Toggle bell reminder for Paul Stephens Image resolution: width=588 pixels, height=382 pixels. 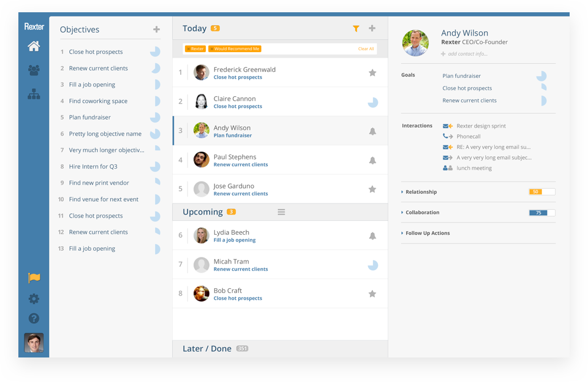[372, 160]
